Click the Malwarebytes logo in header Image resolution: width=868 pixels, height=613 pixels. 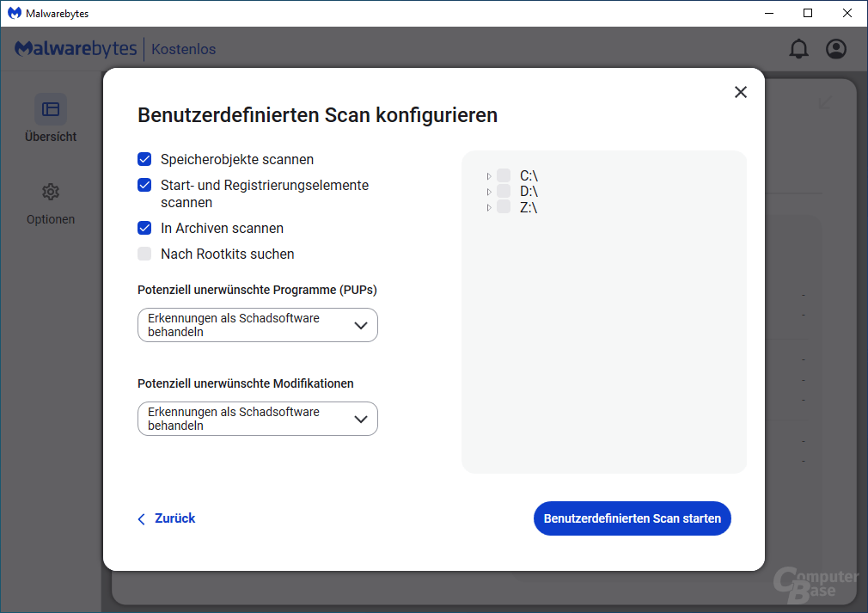pyautogui.click(x=76, y=49)
